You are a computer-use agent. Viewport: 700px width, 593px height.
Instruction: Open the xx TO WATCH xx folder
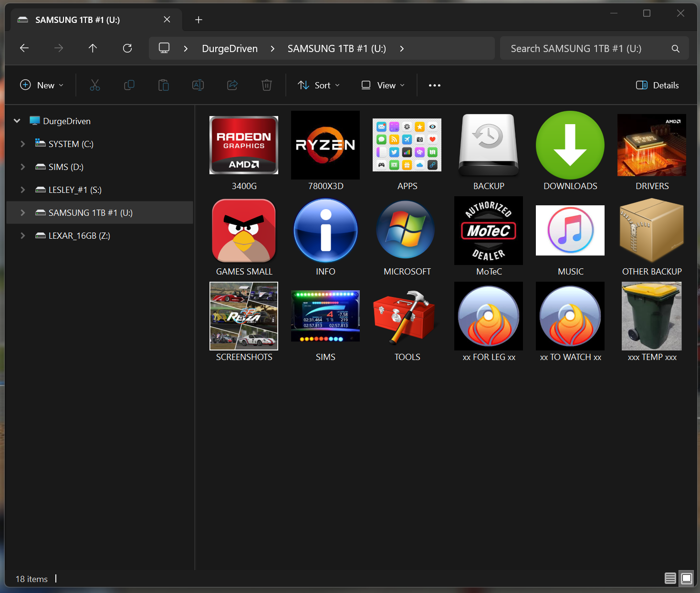click(570, 316)
